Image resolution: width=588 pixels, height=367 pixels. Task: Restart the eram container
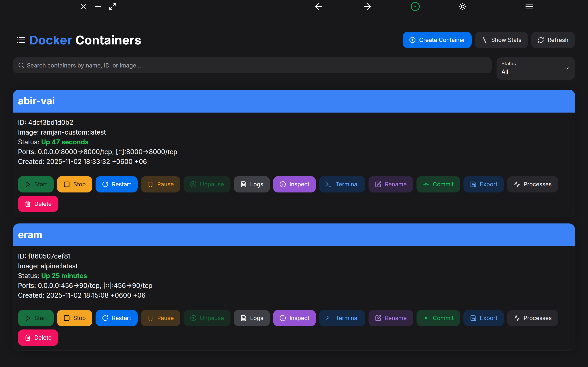(x=116, y=318)
